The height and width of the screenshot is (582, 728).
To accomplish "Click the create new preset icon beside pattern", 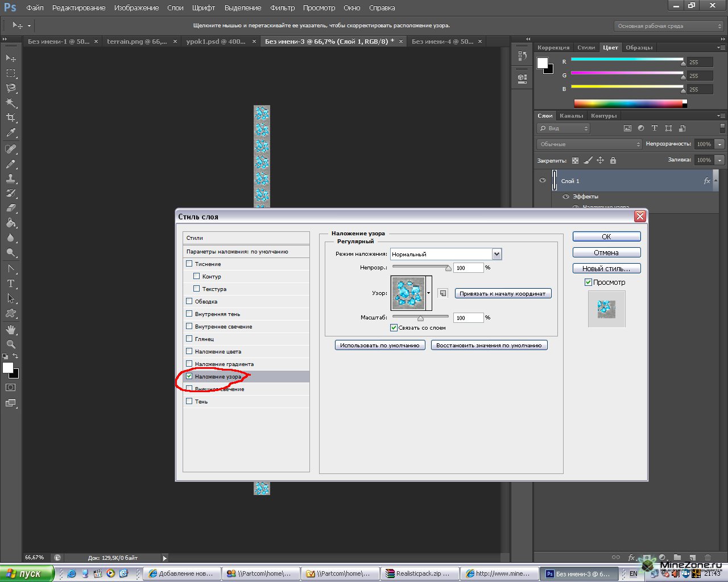I will pyautogui.click(x=443, y=293).
